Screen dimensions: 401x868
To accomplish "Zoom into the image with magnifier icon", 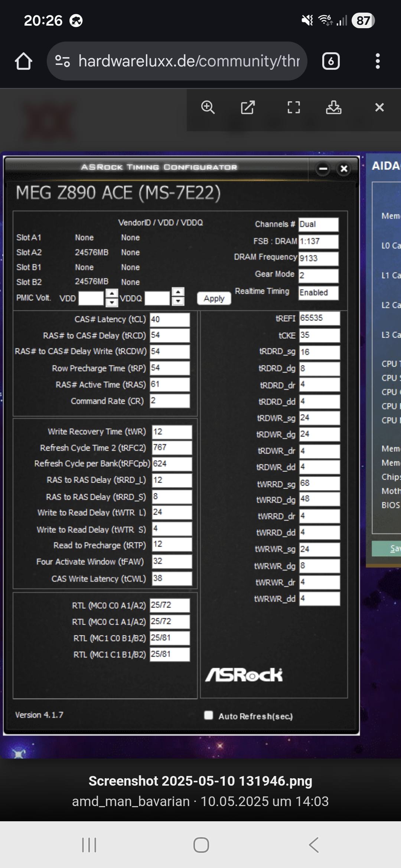I will click(x=208, y=108).
